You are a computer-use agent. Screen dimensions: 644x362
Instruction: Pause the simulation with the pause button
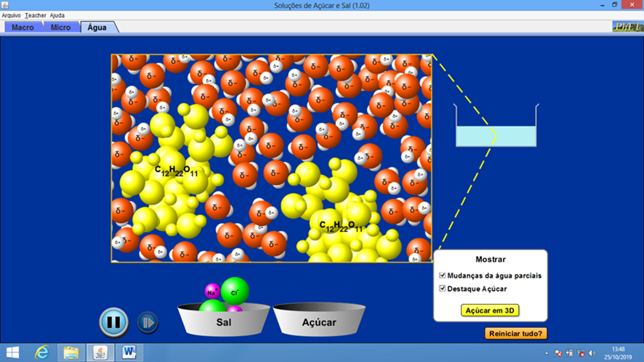tap(113, 322)
